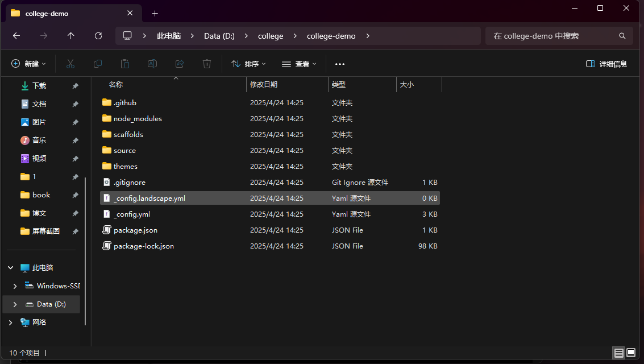Screen dimensions: 644x364
Task: Select the 下载 Downloads sidebar item
Action: click(x=39, y=86)
